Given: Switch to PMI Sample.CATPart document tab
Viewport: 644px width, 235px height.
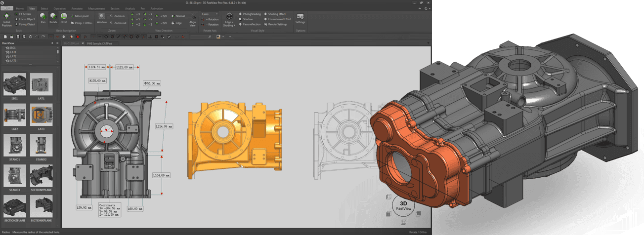Looking at the screenshot, I should click(99, 43).
